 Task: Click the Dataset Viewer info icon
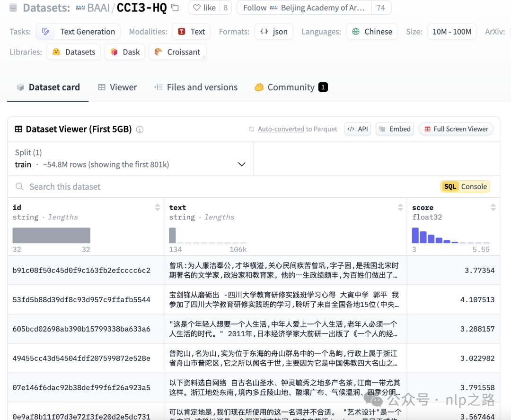coord(140,130)
